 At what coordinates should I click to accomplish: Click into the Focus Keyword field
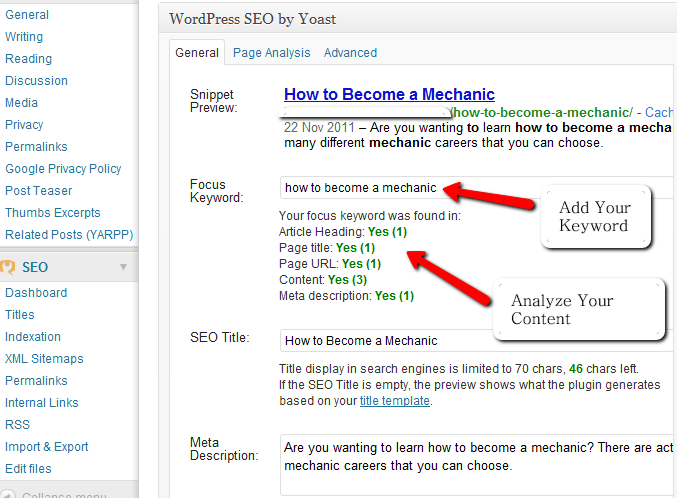(478, 188)
